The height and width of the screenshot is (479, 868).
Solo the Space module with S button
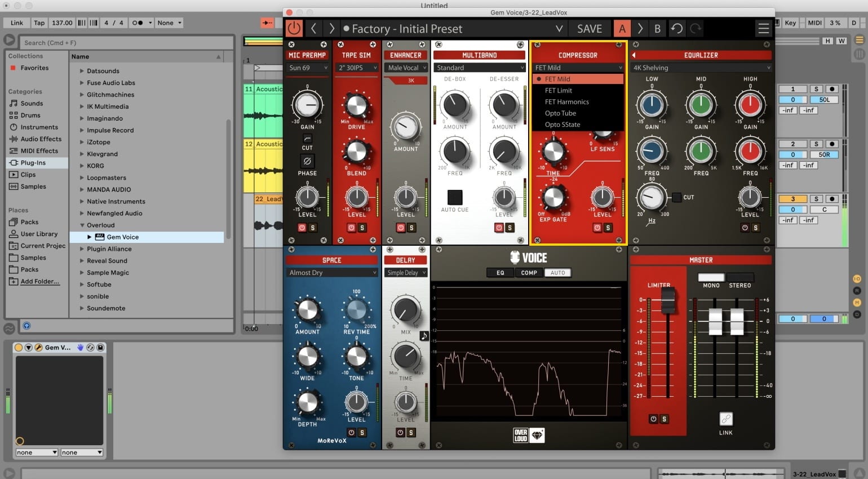click(362, 433)
